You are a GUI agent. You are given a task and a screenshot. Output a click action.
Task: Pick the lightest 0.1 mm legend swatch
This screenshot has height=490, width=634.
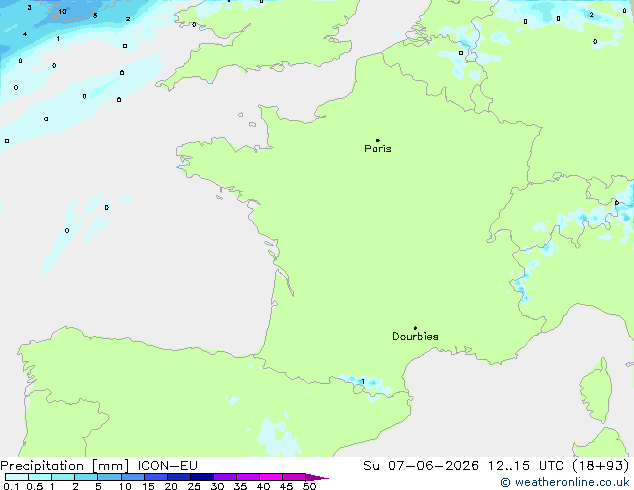17,477
